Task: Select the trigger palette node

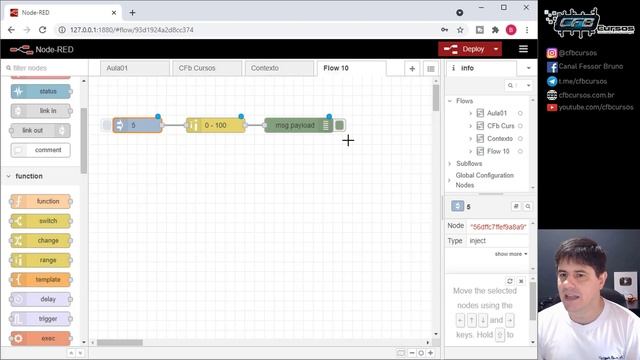Action: tap(41, 319)
